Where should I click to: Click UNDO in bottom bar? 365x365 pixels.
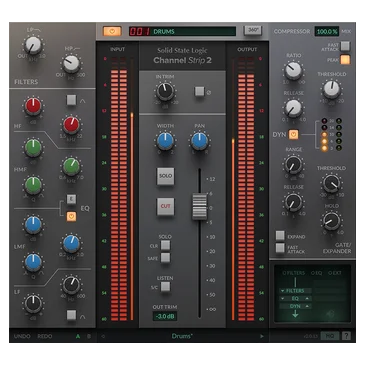[x=22, y=336]
